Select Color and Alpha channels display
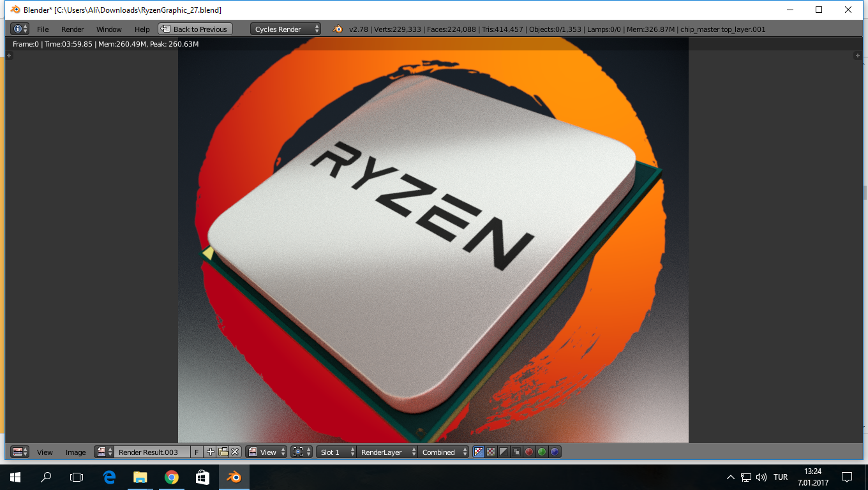This screenshot has height=490, width=868. [479, 452]
